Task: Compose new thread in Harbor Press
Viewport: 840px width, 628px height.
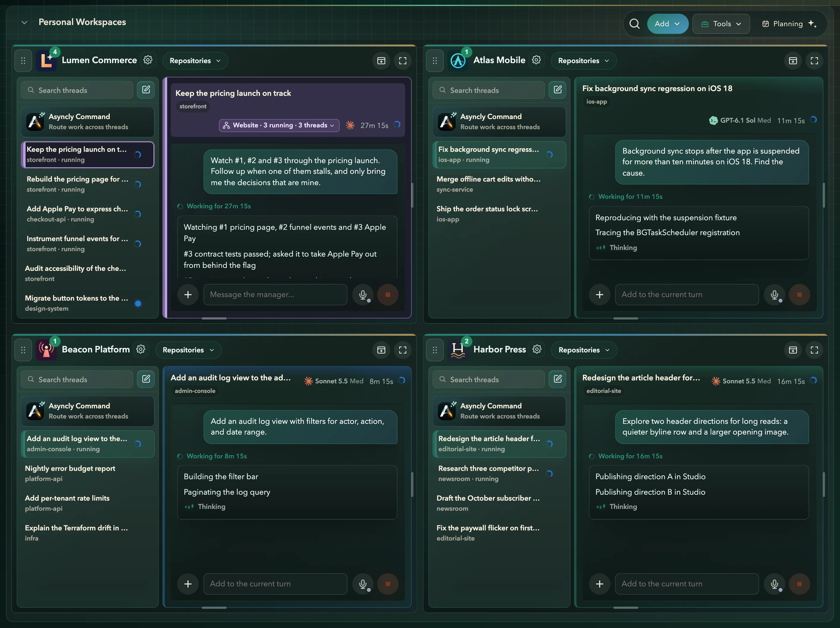Action: click(557, 379)
